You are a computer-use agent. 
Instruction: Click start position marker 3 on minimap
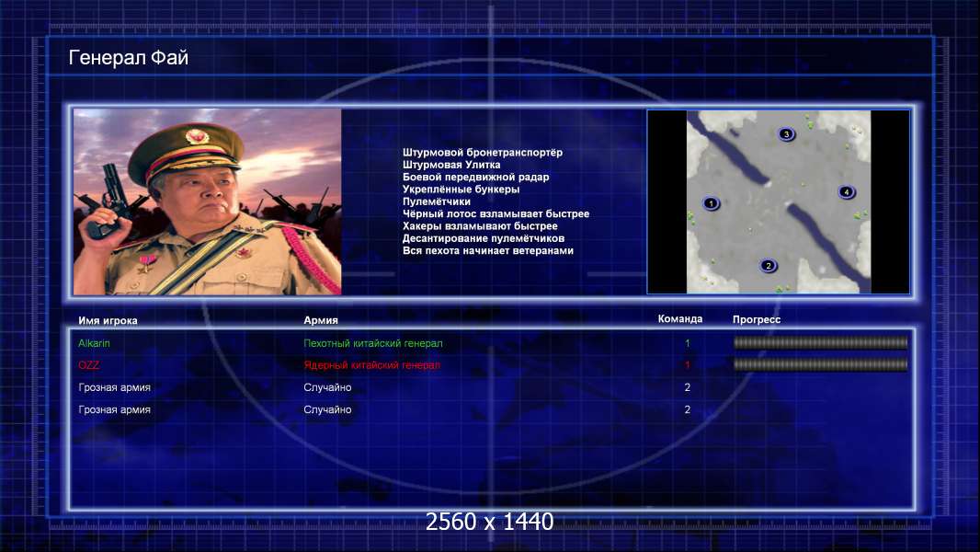[x=786, y=133]
